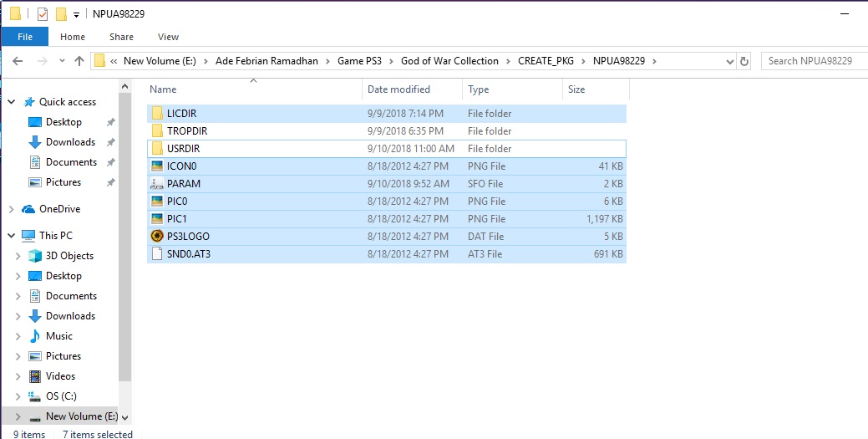868x439 pixels.
Task: Open the File menu
Action: [x=25, y=37]
